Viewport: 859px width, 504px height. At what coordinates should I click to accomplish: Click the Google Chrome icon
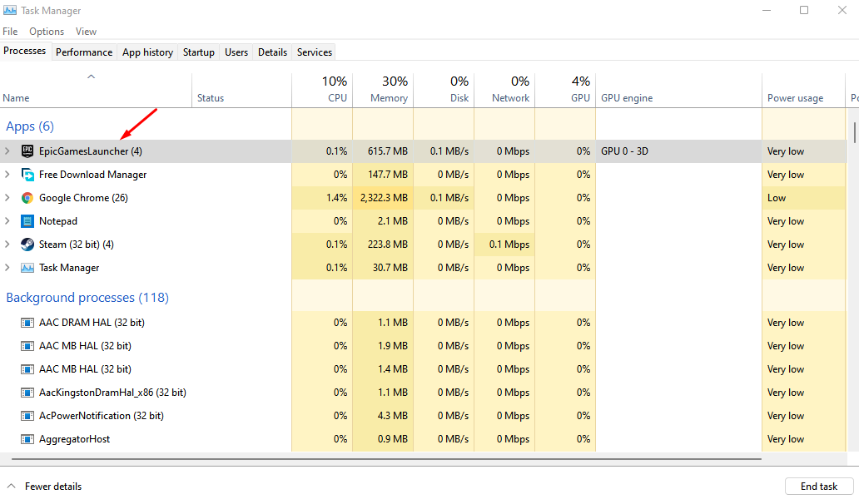coord(27,198)
